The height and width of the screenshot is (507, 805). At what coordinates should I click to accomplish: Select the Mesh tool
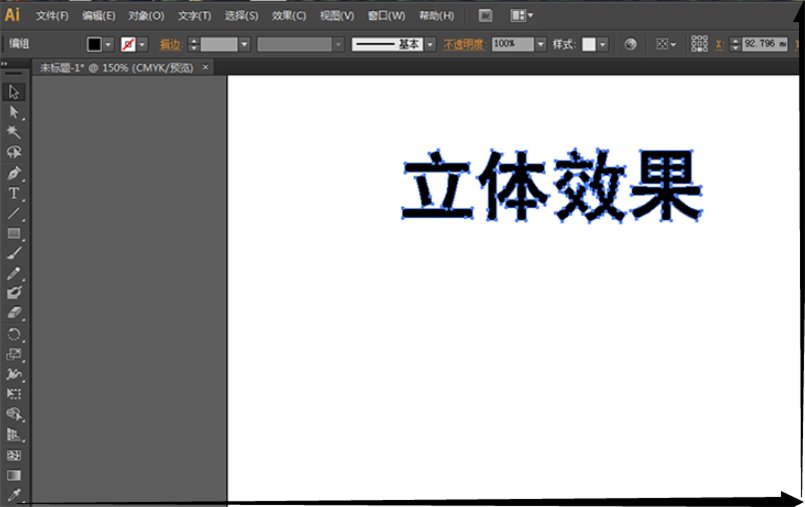coord(14,455)
